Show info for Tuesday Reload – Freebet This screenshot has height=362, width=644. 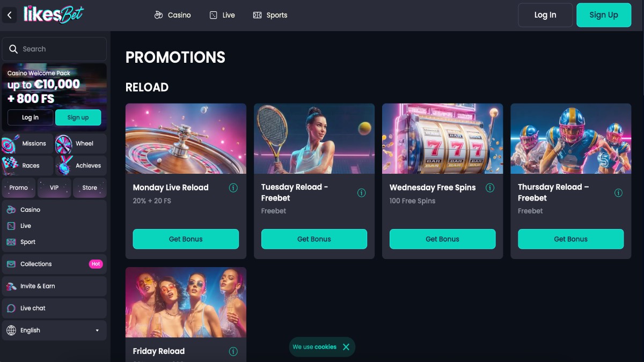click(362, 193)
